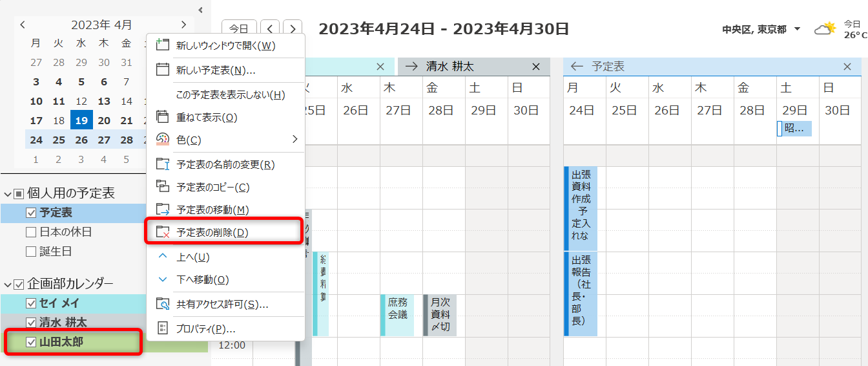The width and height of the screenshot is (868, 366).
Task: Open the 中央区, 東京都 location dropdown
Action: click(797, 29)
